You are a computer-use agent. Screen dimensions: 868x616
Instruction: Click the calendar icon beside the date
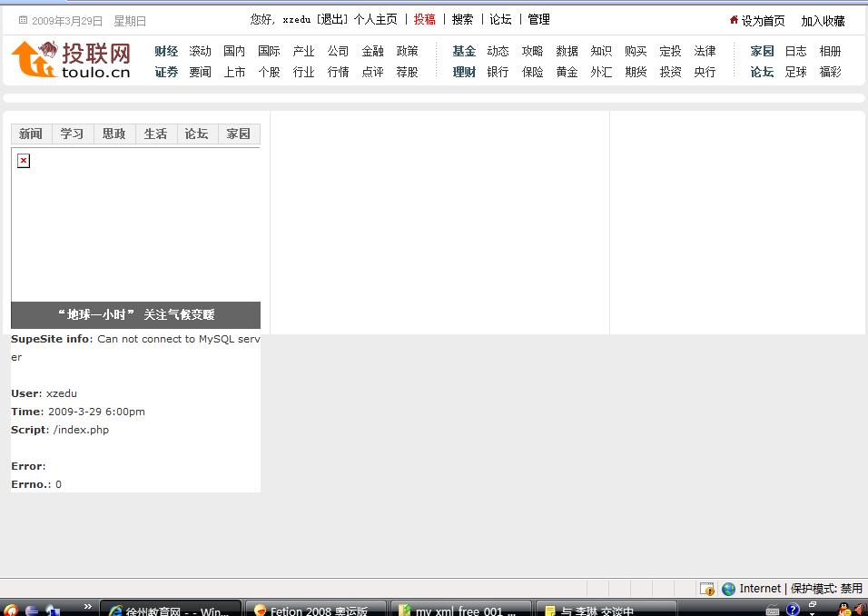[23, 20]
